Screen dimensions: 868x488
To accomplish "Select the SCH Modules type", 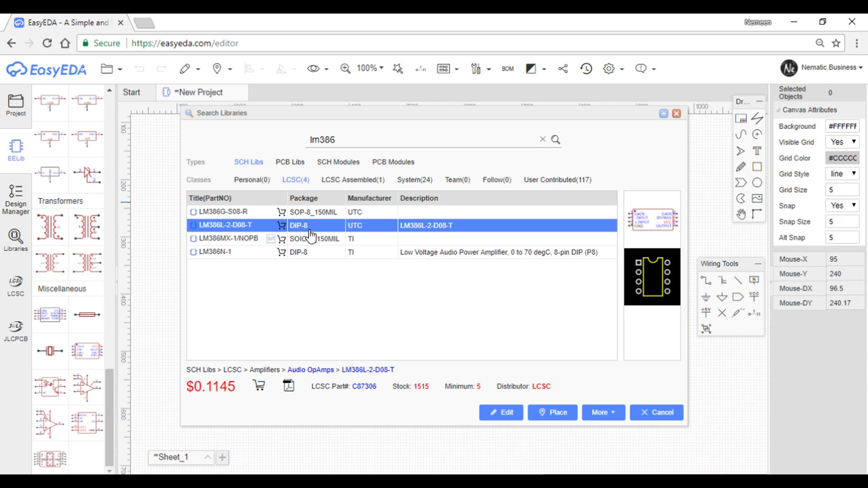I will click(338, 162).
